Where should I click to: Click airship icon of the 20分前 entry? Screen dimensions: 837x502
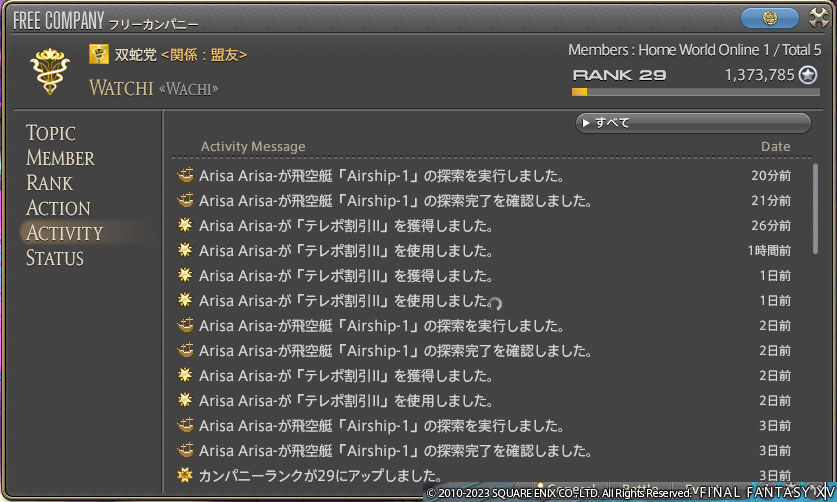(185, 175)
